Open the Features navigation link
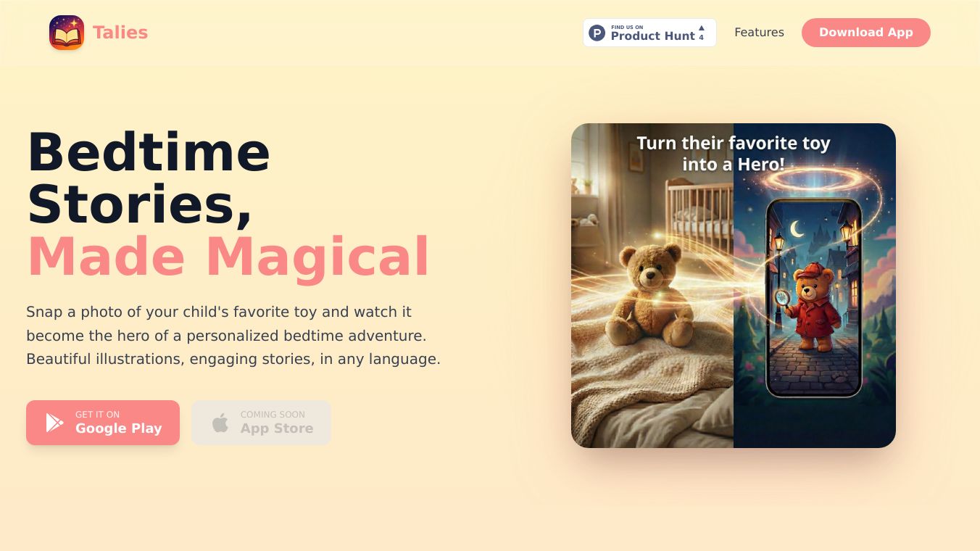 tap(759, 32)
